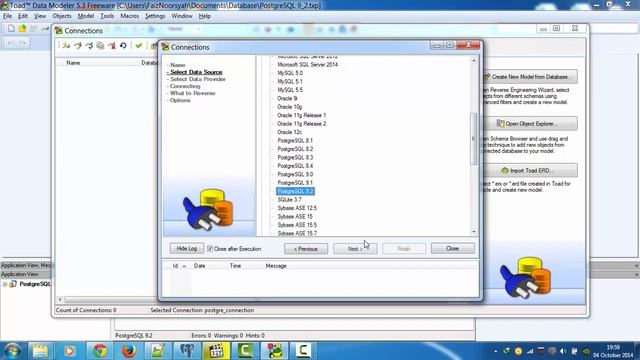Open the Tools menu

tap(107, 16)
